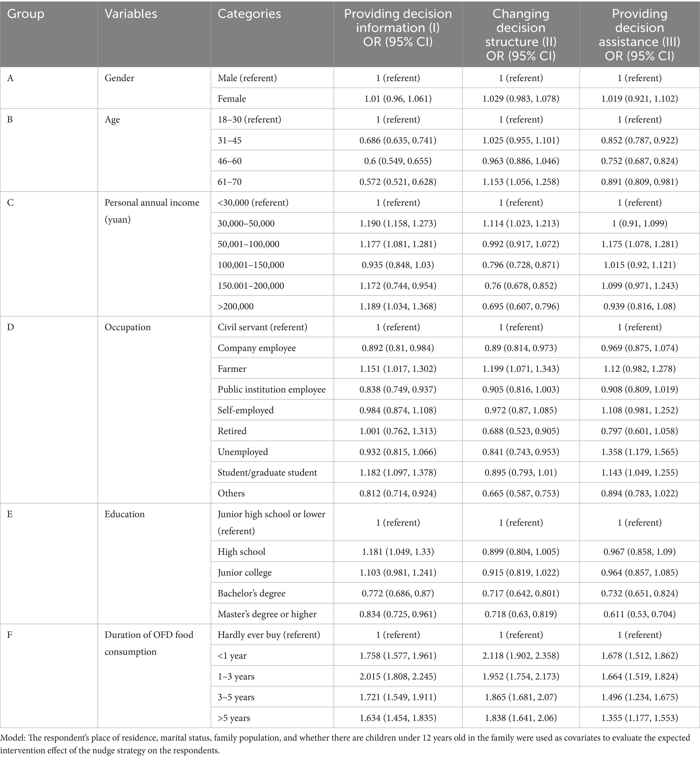Viewport: 700px width, 758px height.
Task: Click the Personal annual income cell
Action: (152, 211)
